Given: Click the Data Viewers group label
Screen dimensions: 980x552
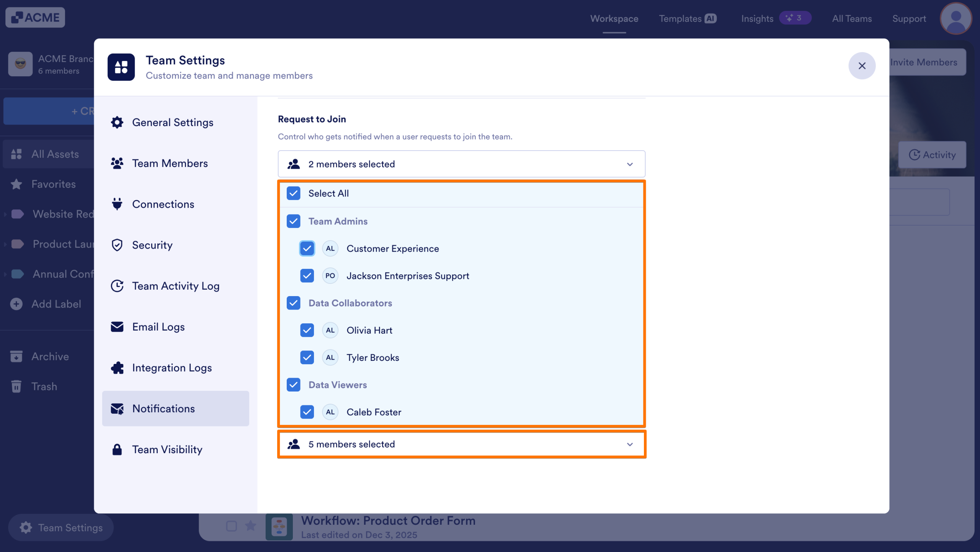Looking at the screenshot, I should [338, 385].
